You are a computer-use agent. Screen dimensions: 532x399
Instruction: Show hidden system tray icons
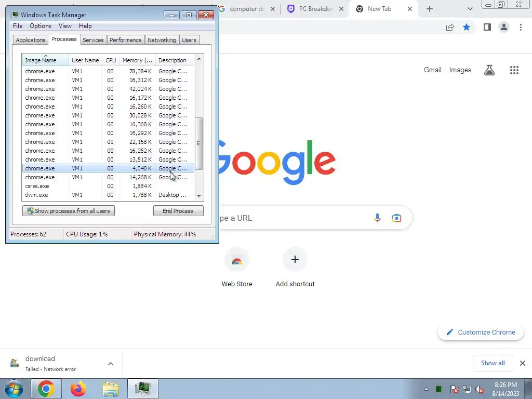pyautogui.click(x=426, y=389)
